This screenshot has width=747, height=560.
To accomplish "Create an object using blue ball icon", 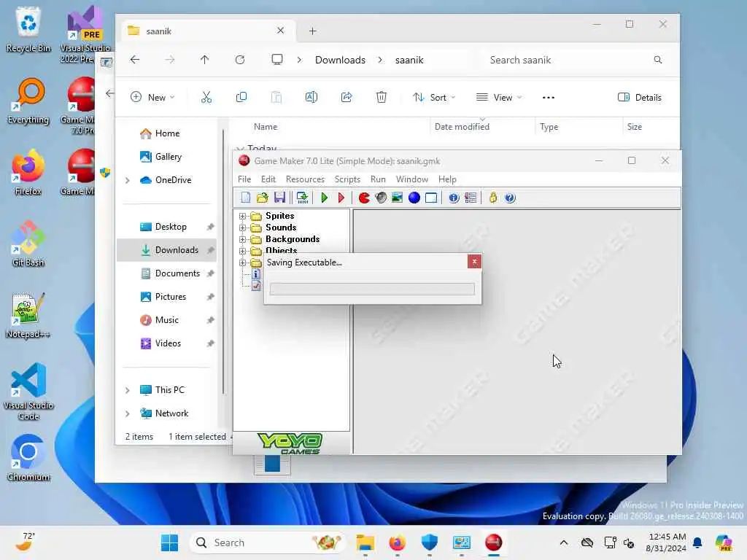I will click(x=414, y=198).
